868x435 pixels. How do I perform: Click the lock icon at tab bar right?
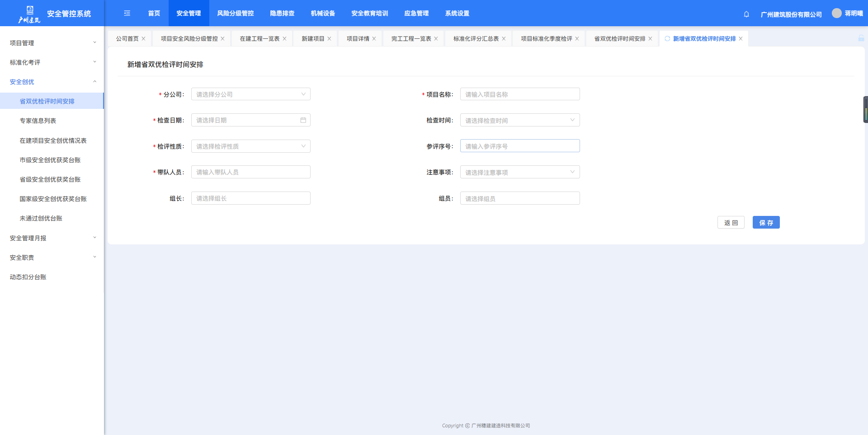point(861,38)
